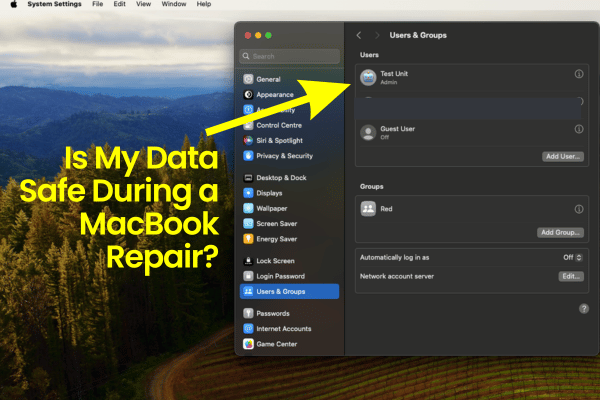Select Appearance text in sidebar
This screenshot has width=600, height=400.
275,95
